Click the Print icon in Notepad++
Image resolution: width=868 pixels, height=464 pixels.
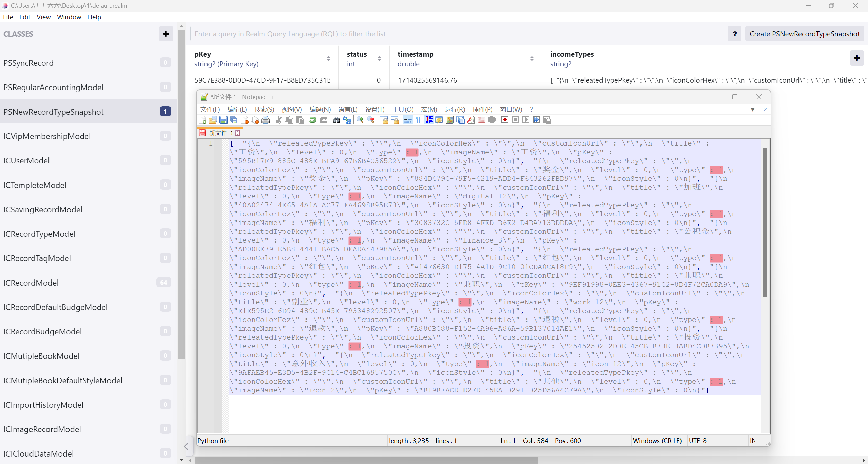[x=266, y=120]
